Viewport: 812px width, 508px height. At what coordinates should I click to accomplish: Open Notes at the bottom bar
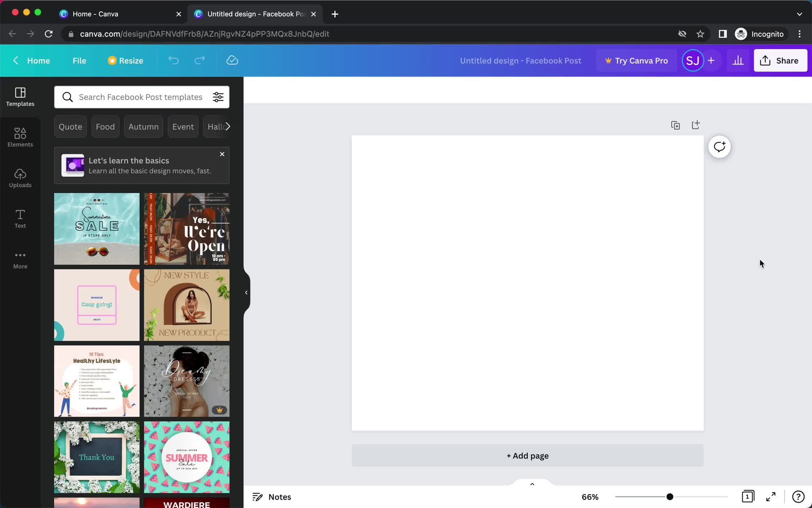[272, 497]
